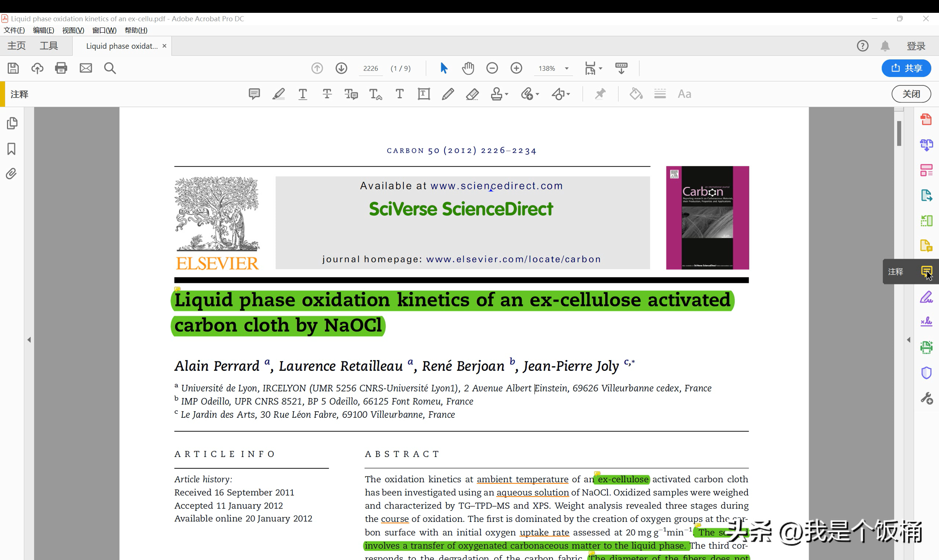This screenshot has width=939, height=560.
Task: Open the 视图(V) menu
Action: 73,30
